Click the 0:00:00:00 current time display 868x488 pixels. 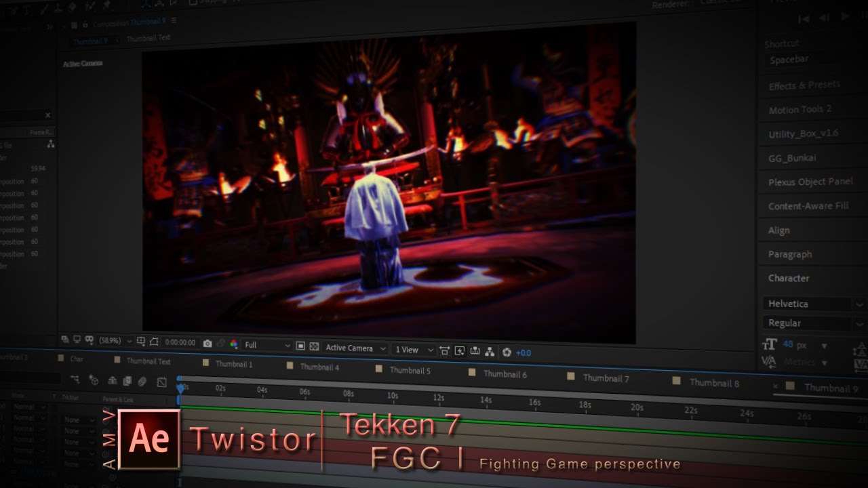click(x=180, y=342)
